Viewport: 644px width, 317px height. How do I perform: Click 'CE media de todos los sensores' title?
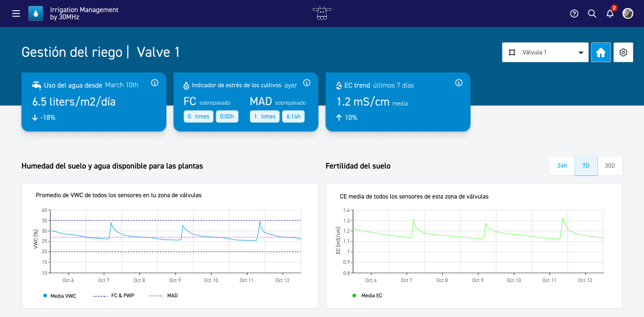click(414, 196)
